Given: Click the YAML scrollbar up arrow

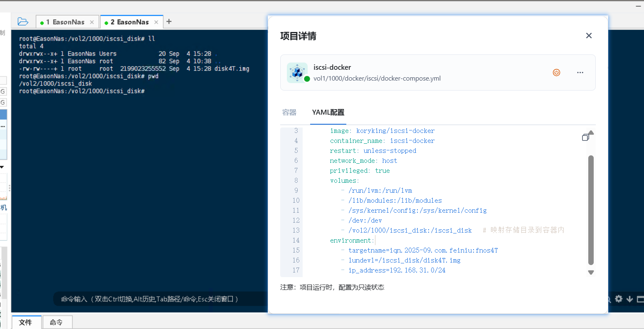Looking at the screenshot, I should [591, 133].
